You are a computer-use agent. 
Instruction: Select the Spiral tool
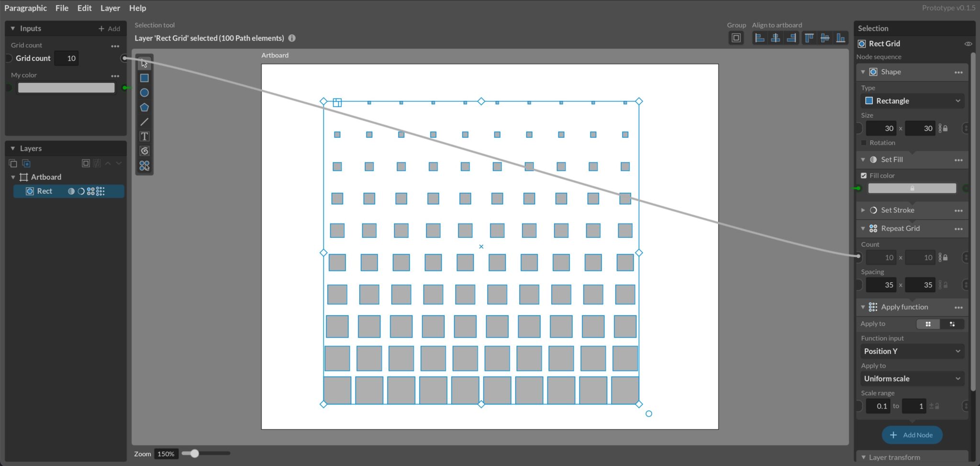click(x=145, y=151)
